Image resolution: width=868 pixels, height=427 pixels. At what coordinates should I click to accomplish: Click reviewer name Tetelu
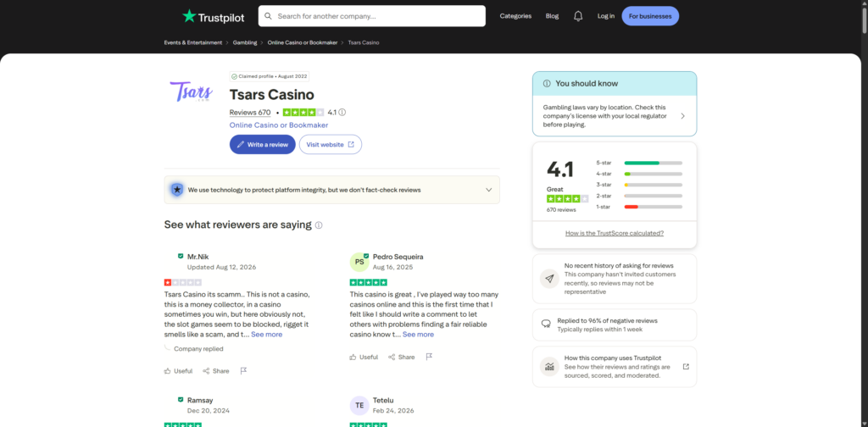tap(383, 400)
